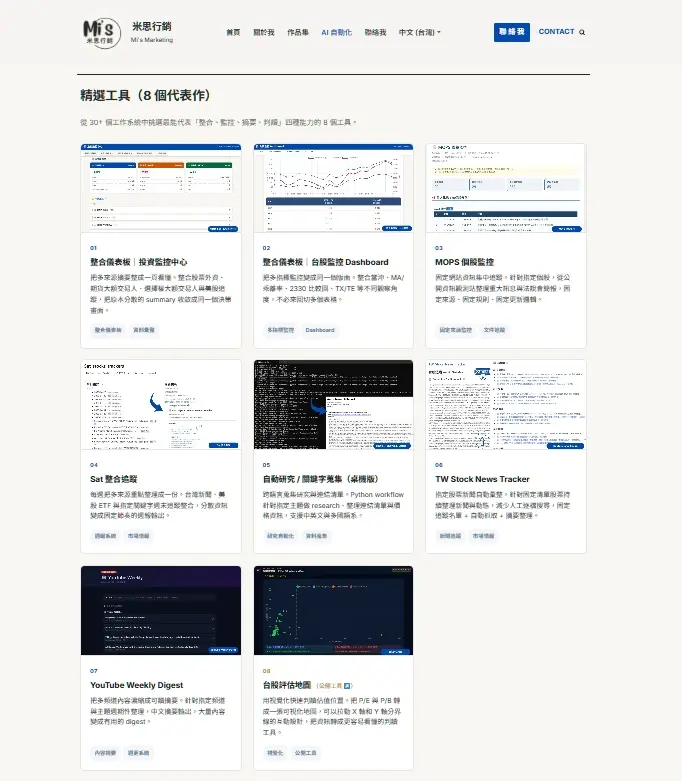Click the search magnifier icon

pyautogui.click(x=582, y=32)
